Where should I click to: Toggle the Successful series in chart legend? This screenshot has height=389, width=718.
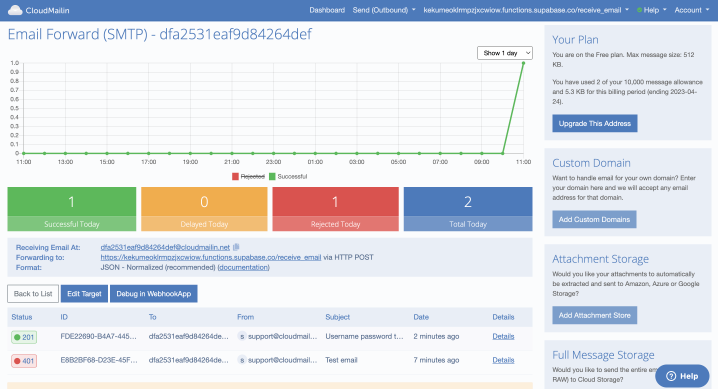288,177
